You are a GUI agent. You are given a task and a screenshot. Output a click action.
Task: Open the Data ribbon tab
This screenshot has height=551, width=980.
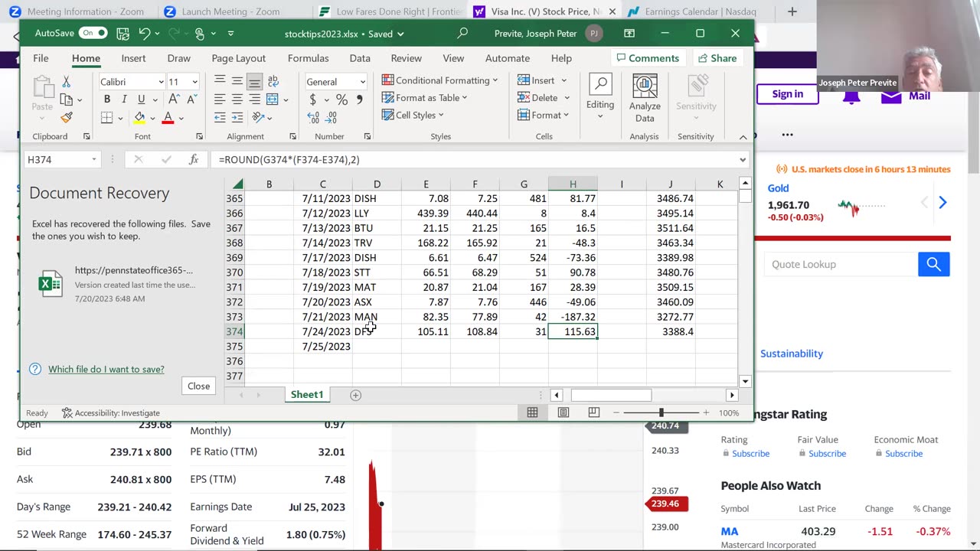point(360,58)
